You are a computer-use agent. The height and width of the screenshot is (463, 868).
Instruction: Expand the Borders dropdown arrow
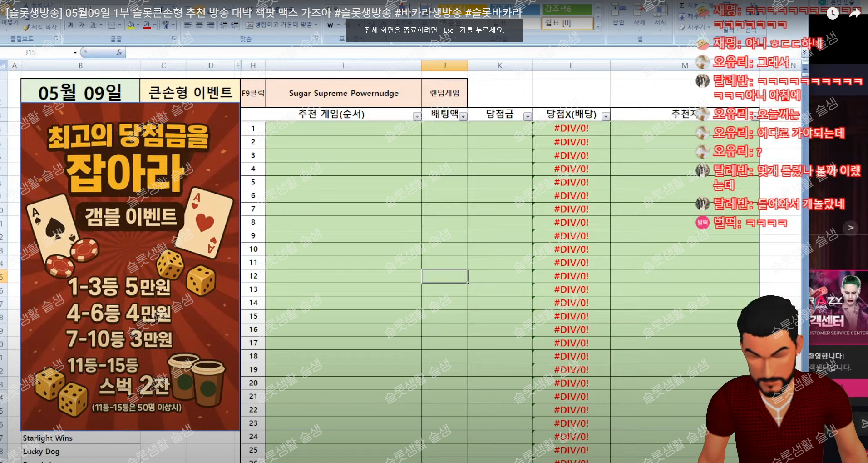[119, 25]
